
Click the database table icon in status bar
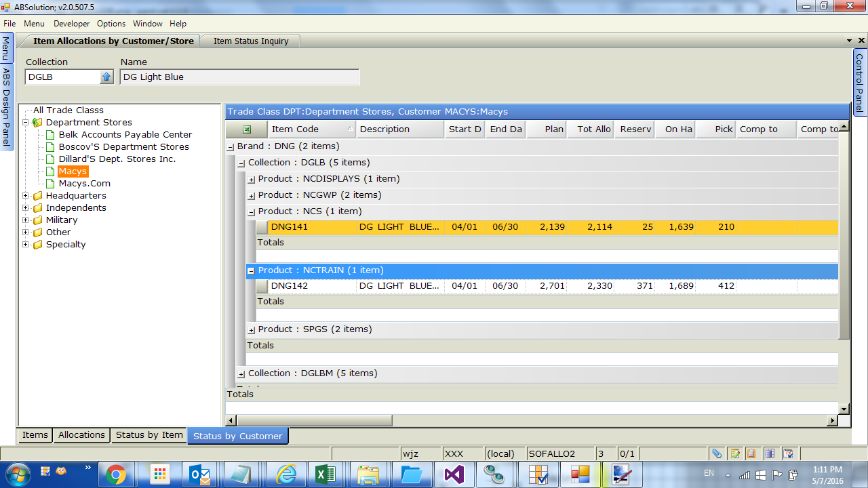(x=770, y=453)
